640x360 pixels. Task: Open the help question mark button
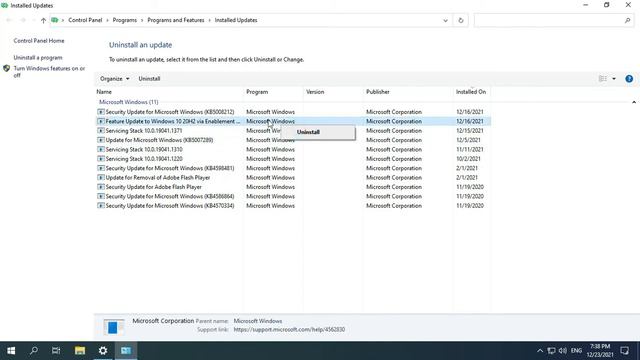tap(629, 79)
